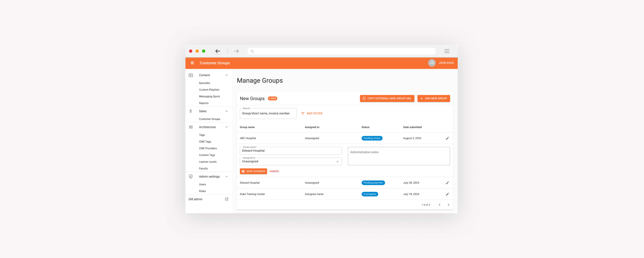Click the Administrative notes text area
The width and height of the screenshot is (644, 258).
[x=399, y=156]
